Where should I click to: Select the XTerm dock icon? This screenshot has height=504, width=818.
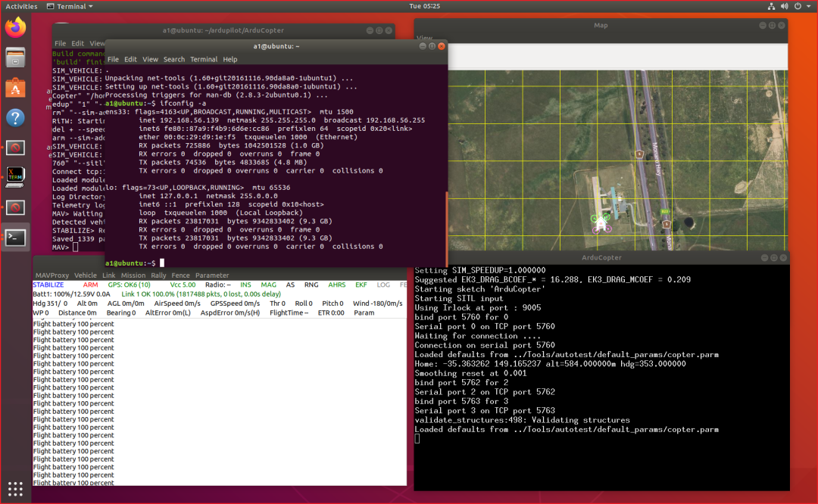click(15, 177)
